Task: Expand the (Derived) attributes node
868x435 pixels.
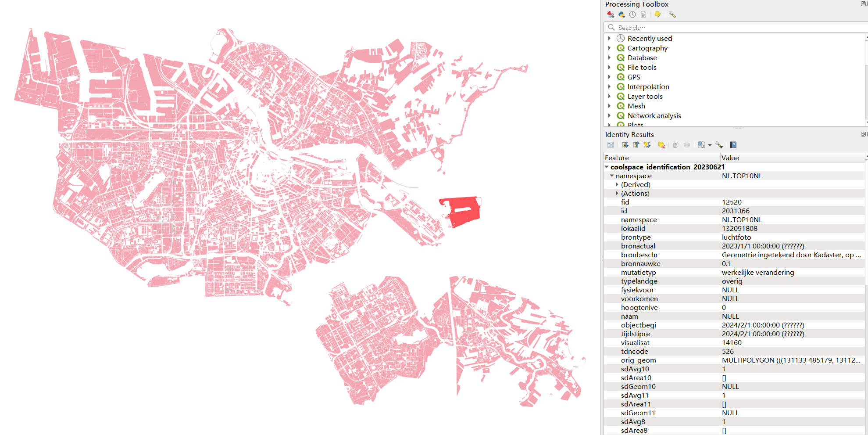Action: (x=617, y=185)
